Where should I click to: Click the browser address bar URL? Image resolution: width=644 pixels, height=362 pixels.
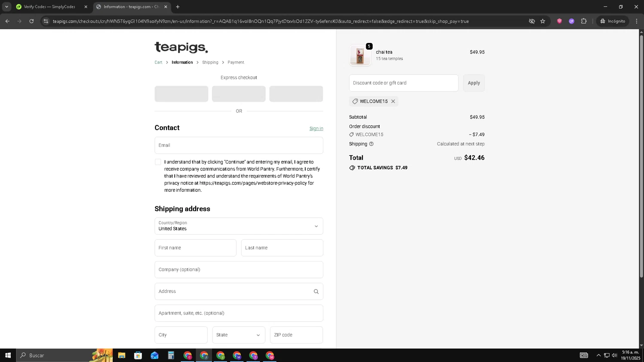click(261, 21)
